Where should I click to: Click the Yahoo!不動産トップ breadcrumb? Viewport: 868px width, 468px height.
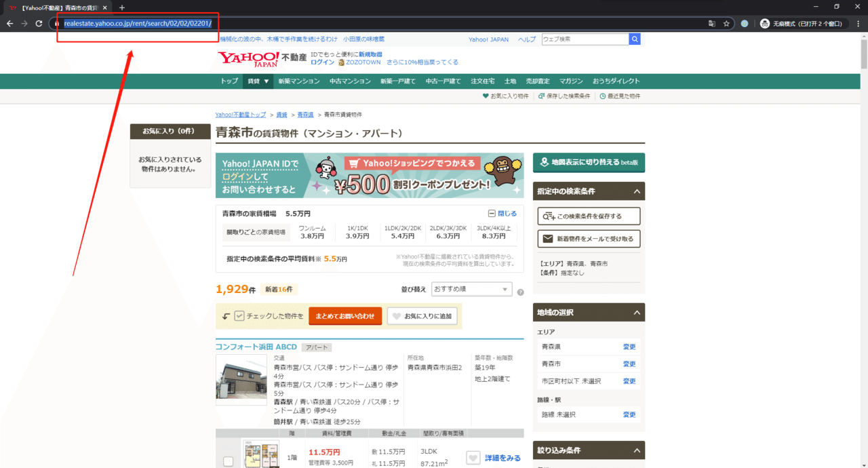241,115
